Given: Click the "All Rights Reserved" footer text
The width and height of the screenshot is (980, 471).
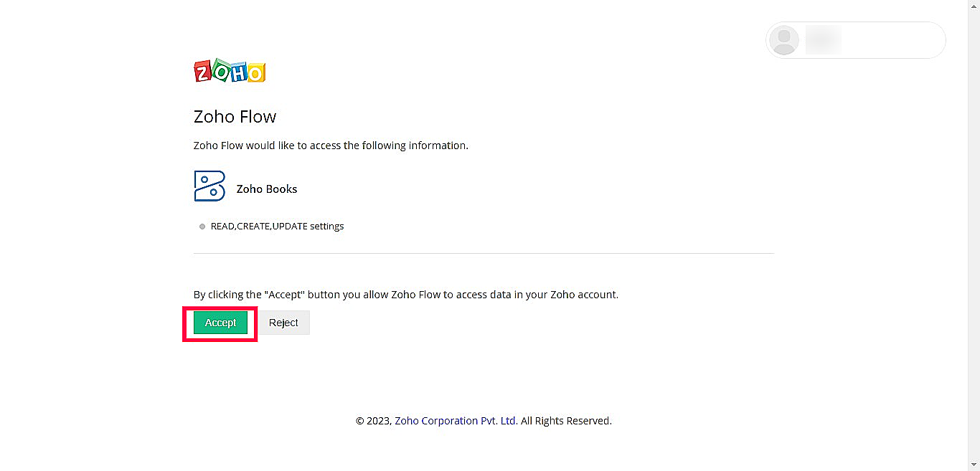Looking at the screenshot, I should [566, 421].
